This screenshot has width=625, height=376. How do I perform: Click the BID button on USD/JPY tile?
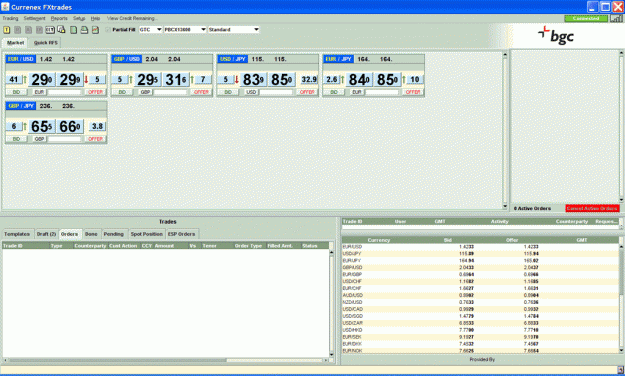(x=228, y=92)
